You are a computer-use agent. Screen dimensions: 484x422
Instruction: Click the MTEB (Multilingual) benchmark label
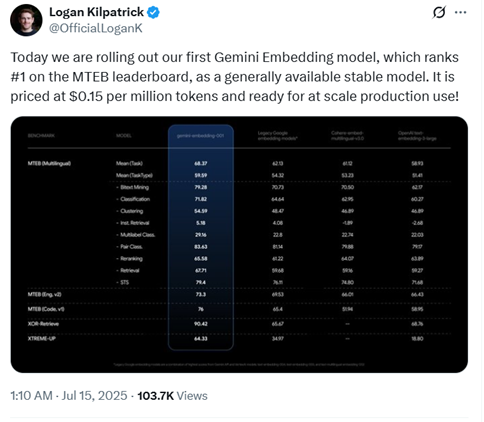click(x=49, y=163)
